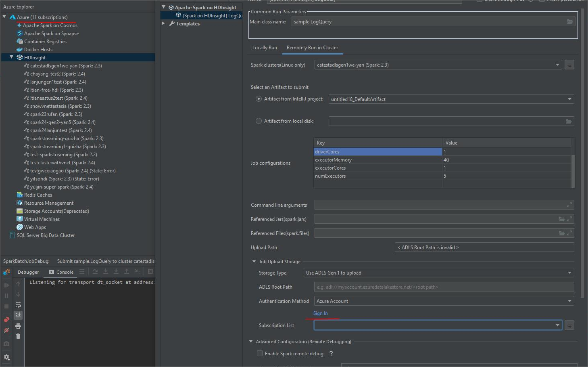Mute all breakpoints
588x367 pixels.
click(6, 330)
